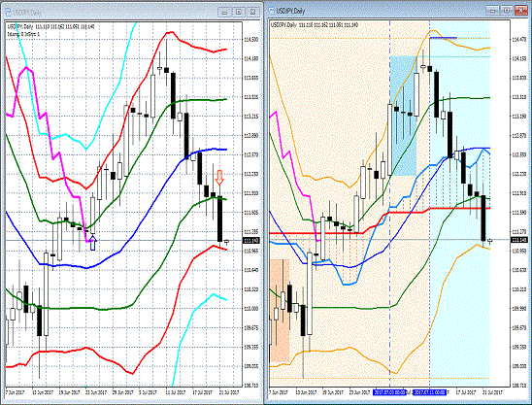Close the right USDJPY chart window

521,11
